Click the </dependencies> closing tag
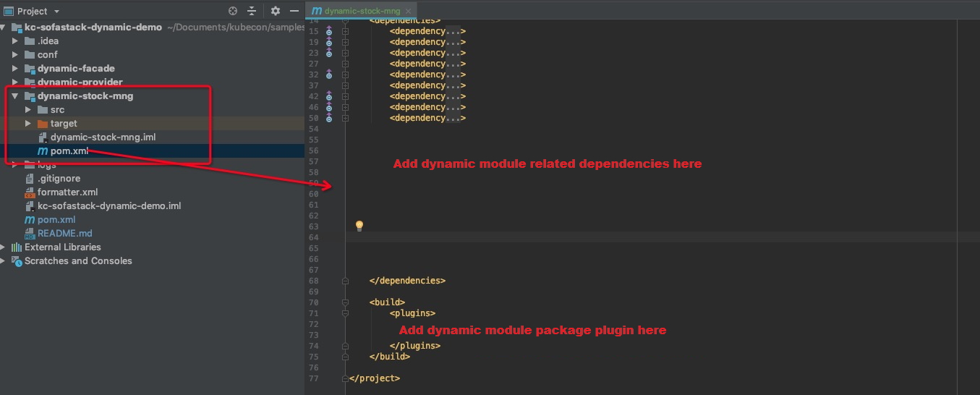Screen dimensions: 980x395 pos(407,281)
